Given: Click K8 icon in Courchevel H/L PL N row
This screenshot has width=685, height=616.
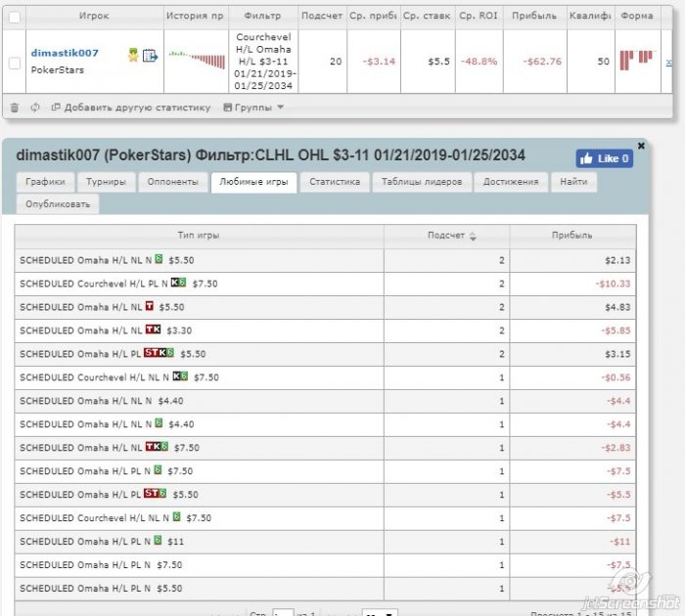Looking at the screenshot, I should pos(178,283).
